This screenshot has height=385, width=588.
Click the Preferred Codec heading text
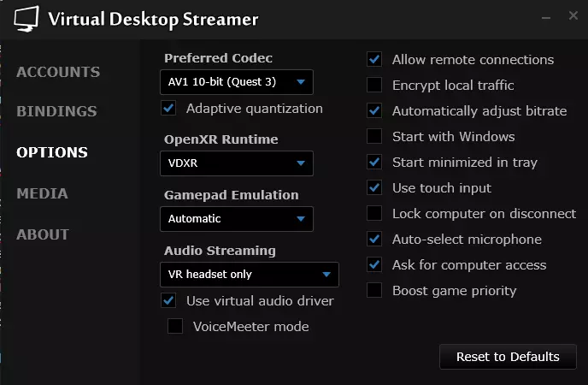tap(218, 58)
